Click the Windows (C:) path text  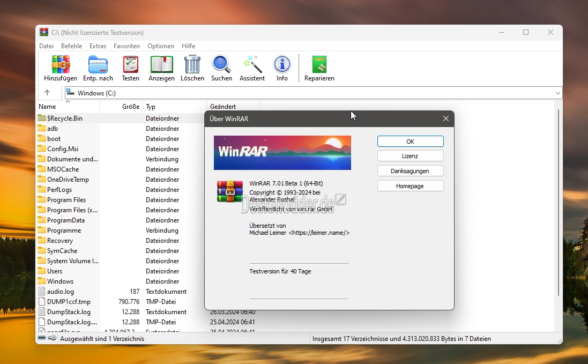[x=97, y=93]
